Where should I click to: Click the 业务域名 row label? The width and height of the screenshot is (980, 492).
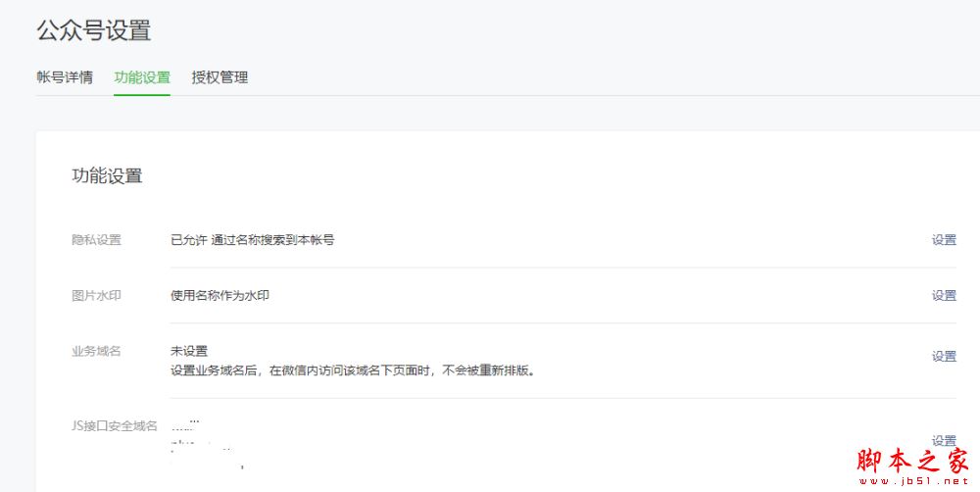point(96,352)
